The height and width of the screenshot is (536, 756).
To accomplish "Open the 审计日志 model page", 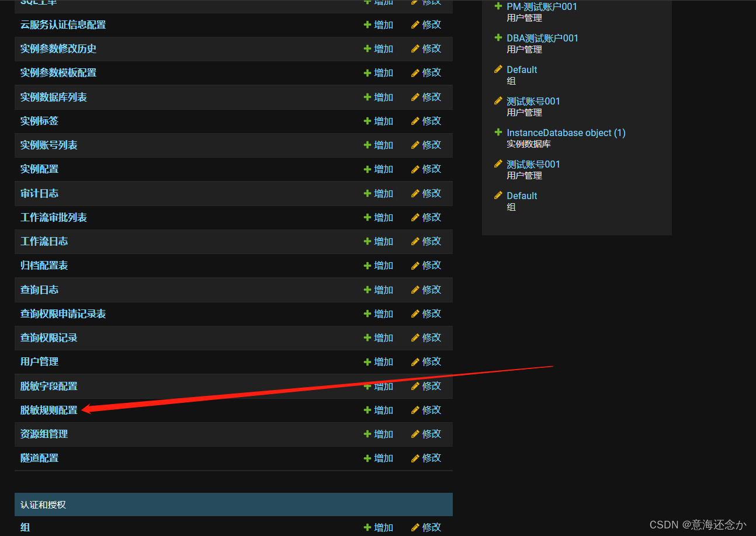I will tap(39, 193).
